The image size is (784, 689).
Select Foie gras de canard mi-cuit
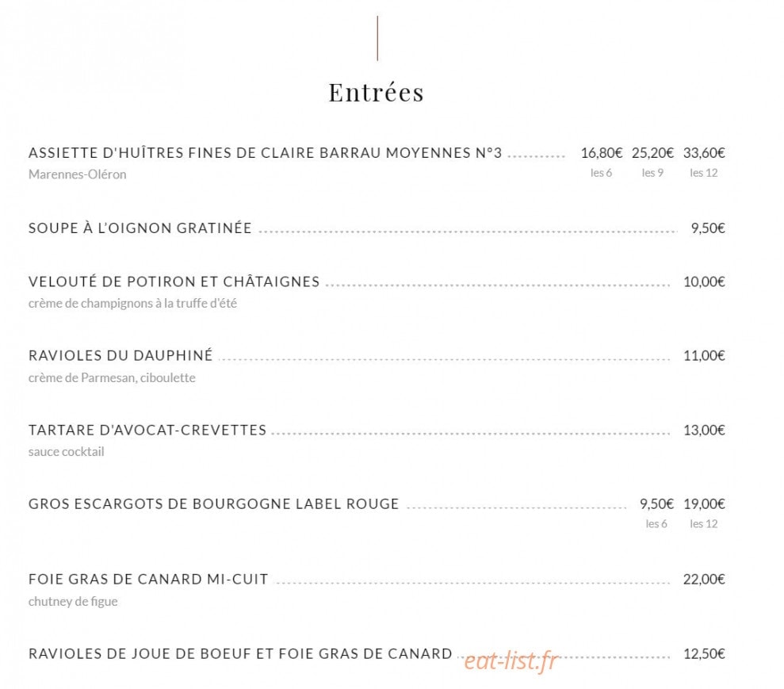(x=148, y=579)
